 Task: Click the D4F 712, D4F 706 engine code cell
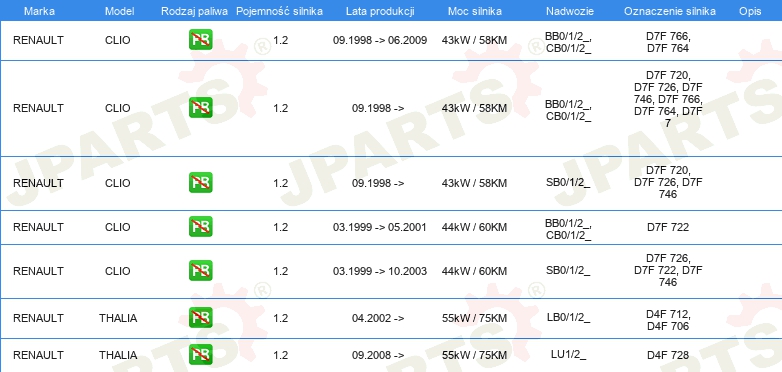(668, 320)
